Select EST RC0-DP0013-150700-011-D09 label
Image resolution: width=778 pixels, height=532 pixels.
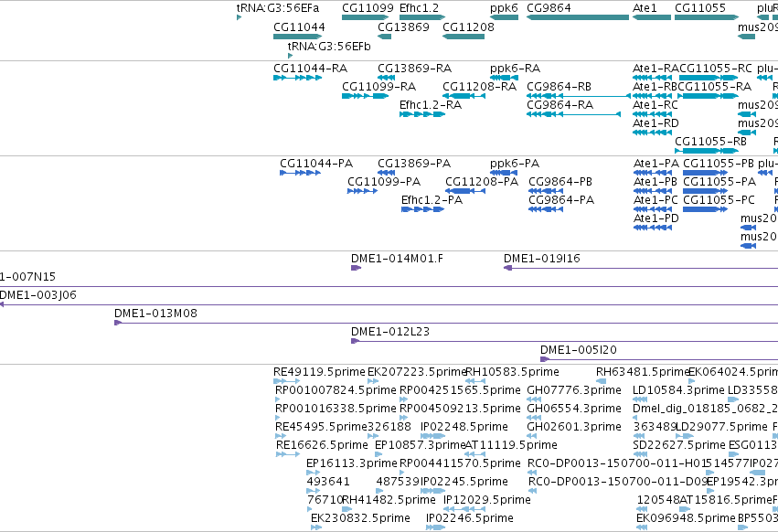point(617,482)
